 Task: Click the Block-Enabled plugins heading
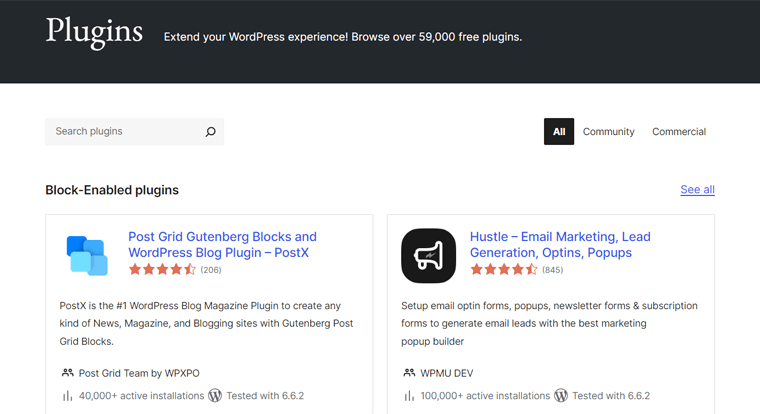tap(112, 190)
